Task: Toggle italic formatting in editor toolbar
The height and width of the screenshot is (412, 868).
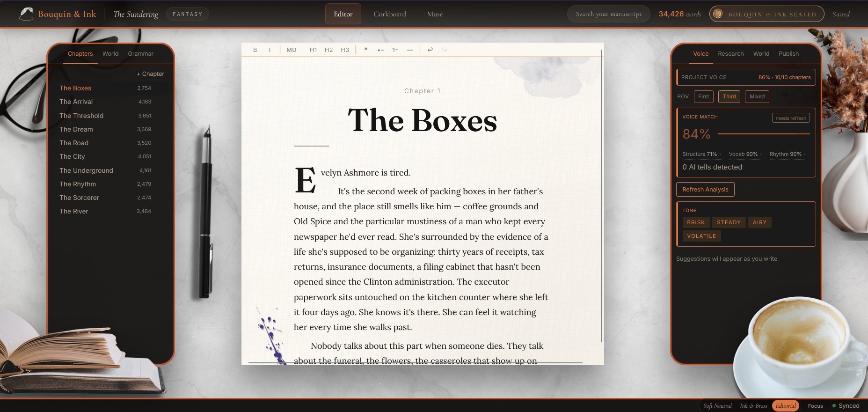Action: click(270, 50)
